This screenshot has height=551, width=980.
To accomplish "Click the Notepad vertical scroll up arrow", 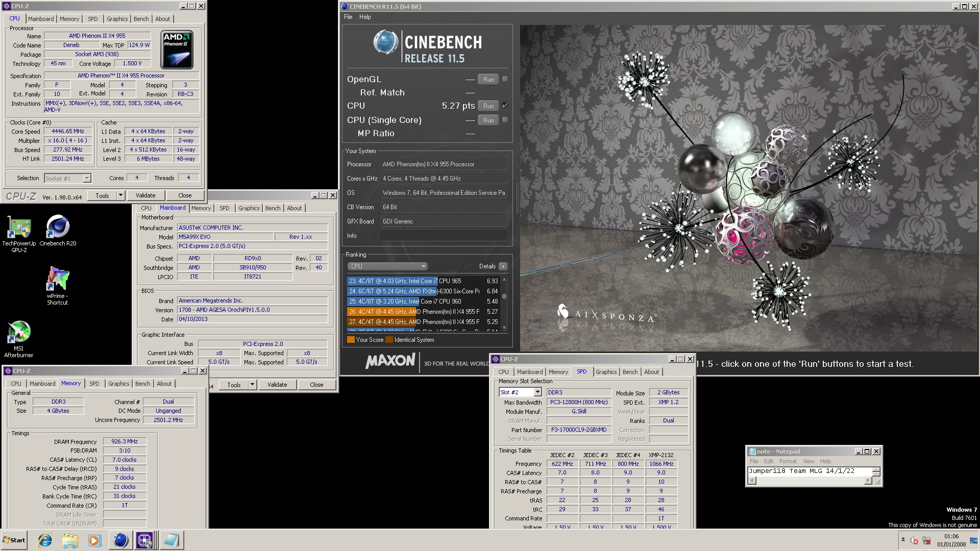I will pyautogui.click(x=876, y=469).
